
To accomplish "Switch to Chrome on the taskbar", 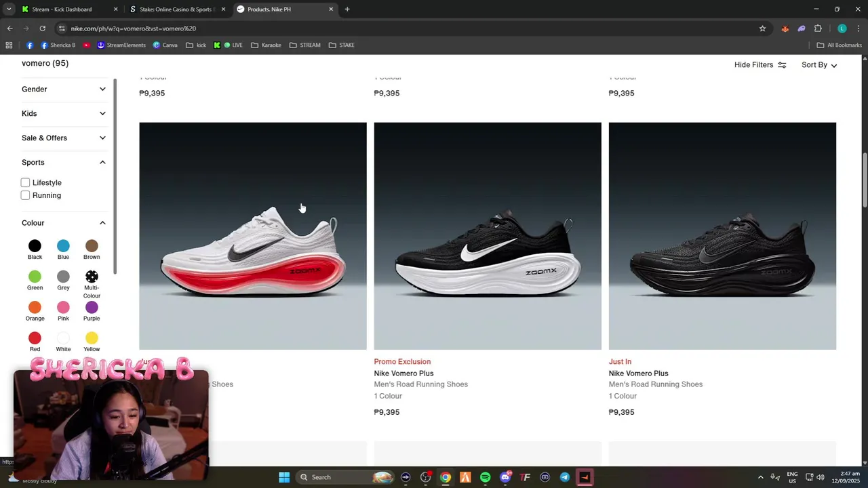I will [x=446, y=477].
